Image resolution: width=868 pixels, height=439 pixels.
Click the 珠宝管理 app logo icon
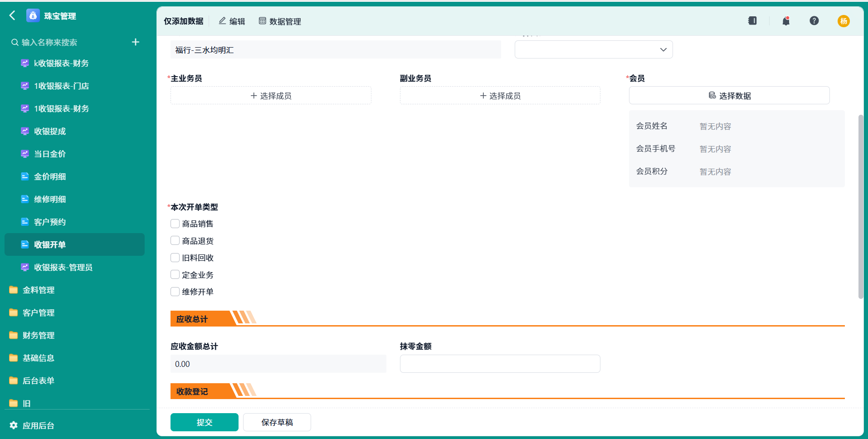pos(33,16)
